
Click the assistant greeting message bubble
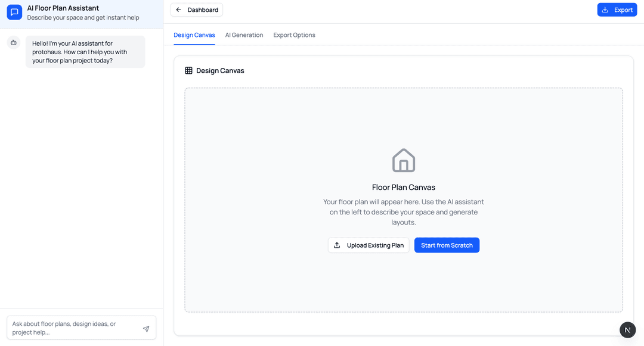point(85,52)
